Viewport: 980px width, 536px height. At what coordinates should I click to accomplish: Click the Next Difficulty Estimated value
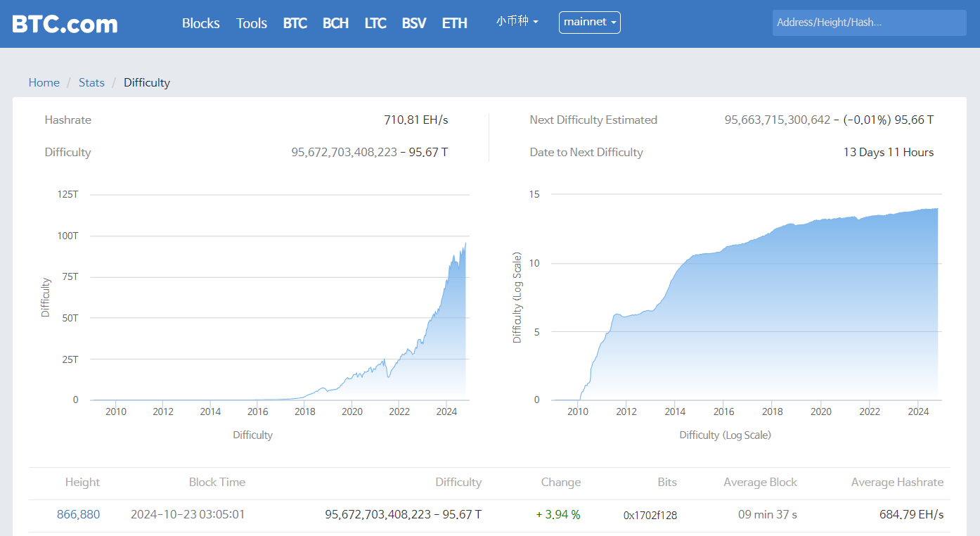pyautogui.click(x=830, y=120)
